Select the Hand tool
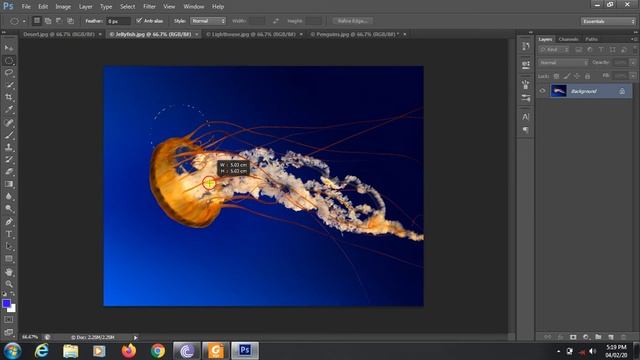 [9, 272]
